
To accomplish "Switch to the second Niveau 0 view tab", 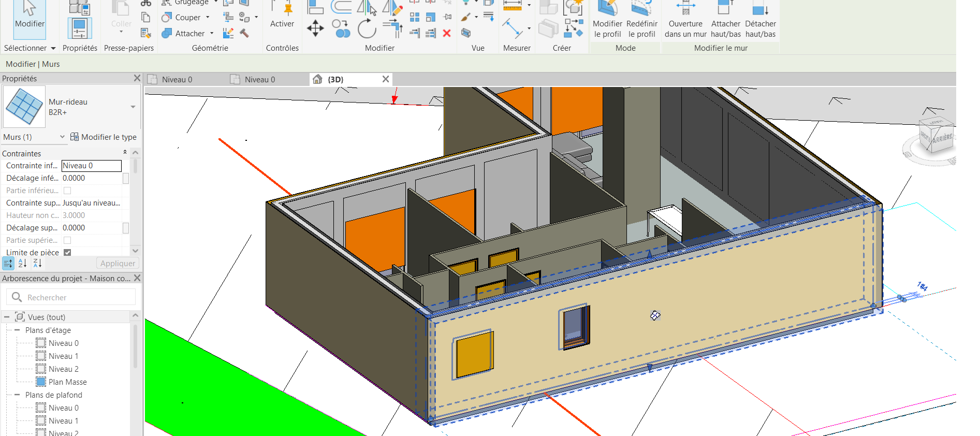I will (x=260, y=79).
